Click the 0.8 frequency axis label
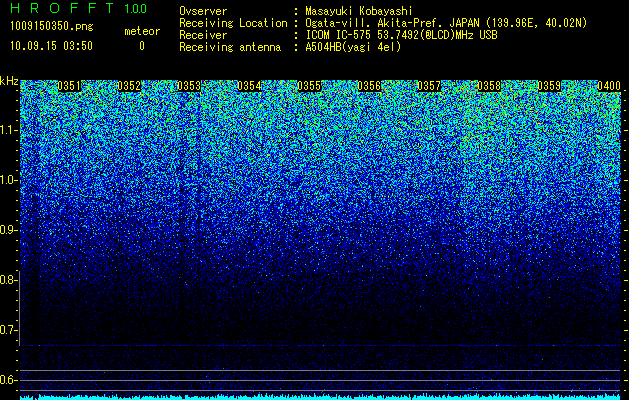Image resolution: width=629 pixels, height=400 pixels. (x=8, y=280)
